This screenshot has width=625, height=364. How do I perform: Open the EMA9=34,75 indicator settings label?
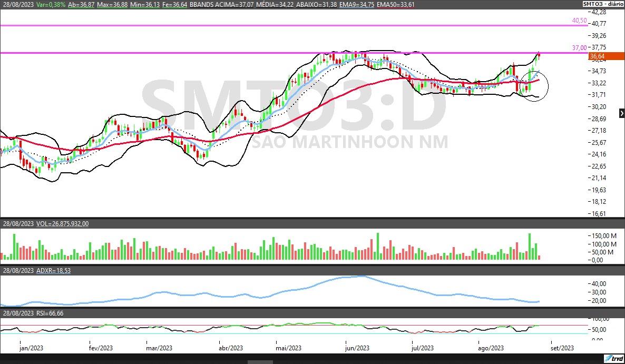[x=357, y=5]
